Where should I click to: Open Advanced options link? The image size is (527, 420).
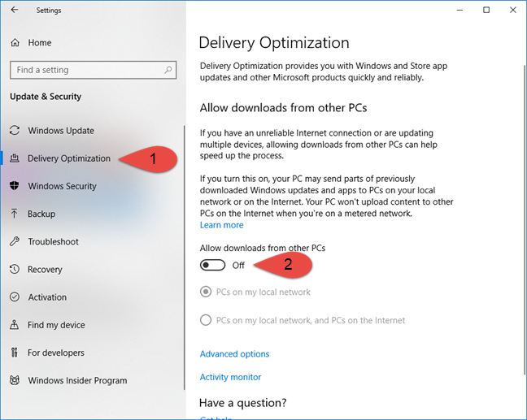(x=234, y=354)
